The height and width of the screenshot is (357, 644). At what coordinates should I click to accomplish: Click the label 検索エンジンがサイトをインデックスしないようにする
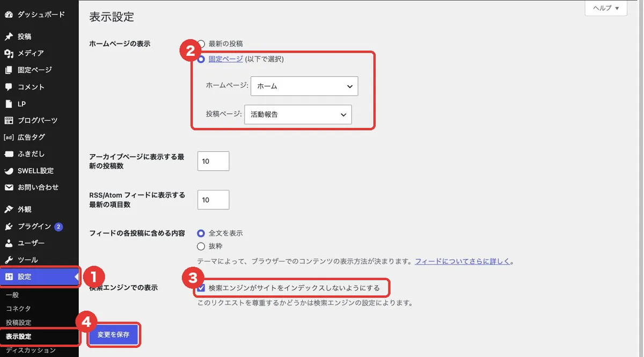click(294, 288)
